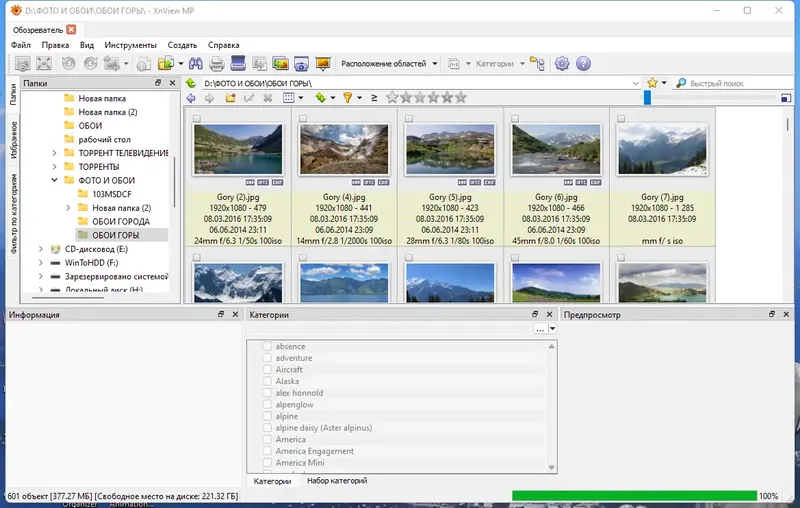The height and width of the screenshot is (508, 800).
Task: Adjust the thumbnail size slider
Action: coord(647,98)
